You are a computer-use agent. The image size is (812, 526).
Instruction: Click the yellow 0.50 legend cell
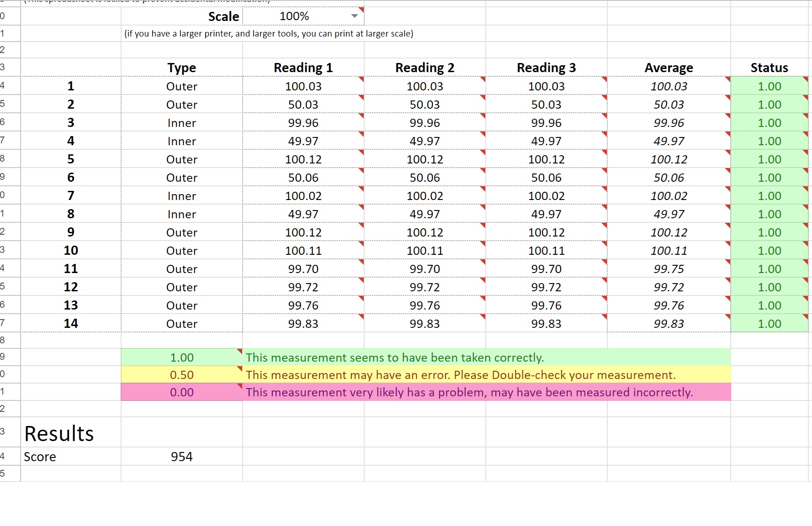(181, 374)
